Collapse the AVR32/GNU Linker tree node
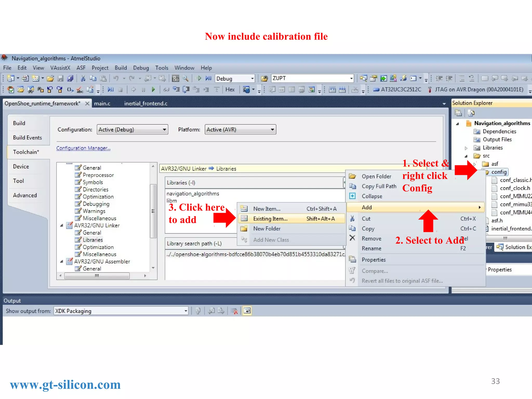The width and height of the screenshot is (532, 399). pyautogui.click(x=62, y=225)
